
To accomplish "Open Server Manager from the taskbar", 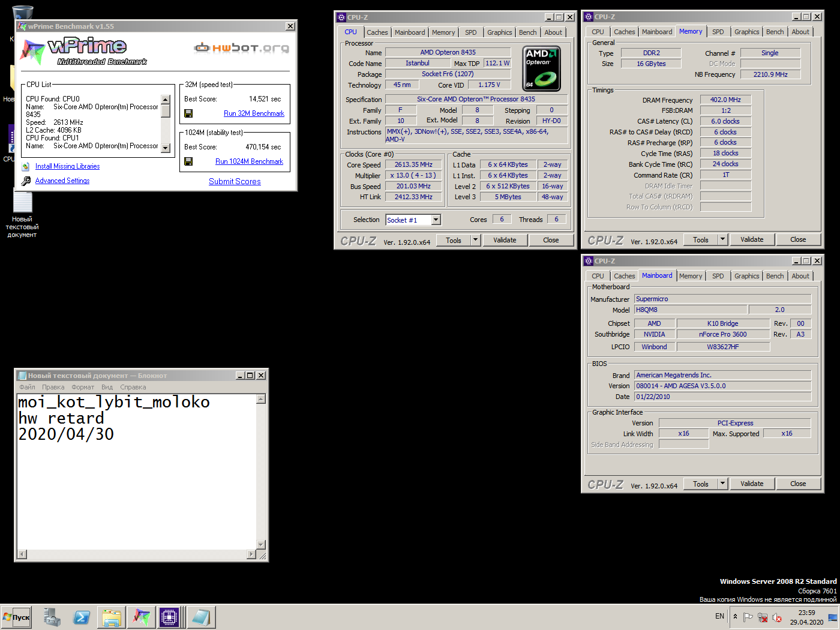I will (x=52, y=617).
